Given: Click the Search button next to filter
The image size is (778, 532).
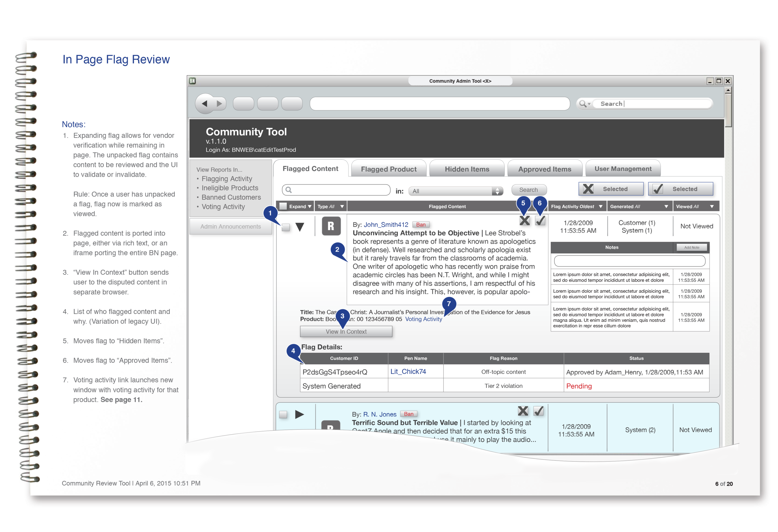Looking at the screenshot, I should click(529, 190).
